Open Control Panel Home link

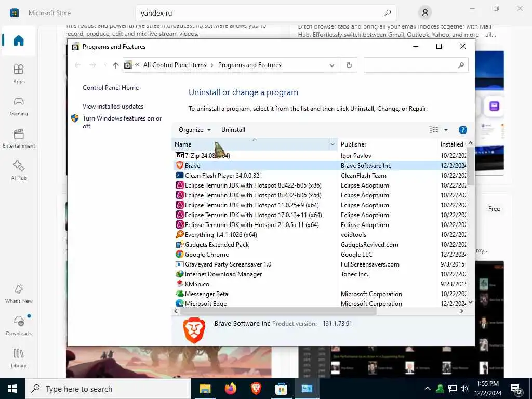[x=111, y=88]
